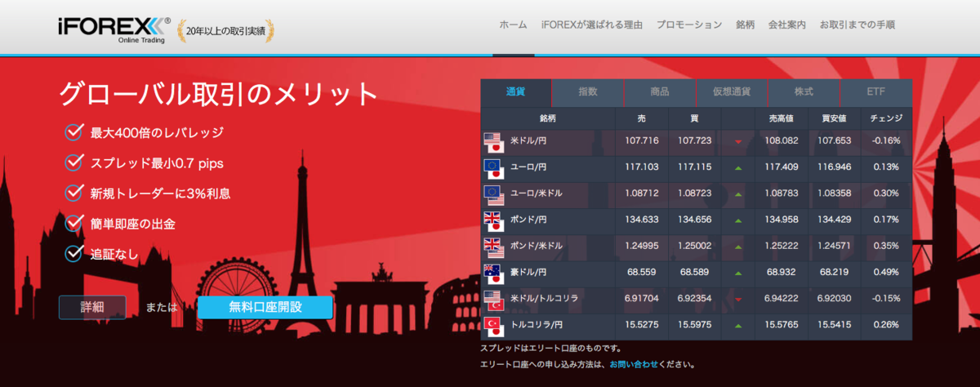Click the 米ドル/円 flag pair icon
The image size is (980, 387).
coord(492,141)
